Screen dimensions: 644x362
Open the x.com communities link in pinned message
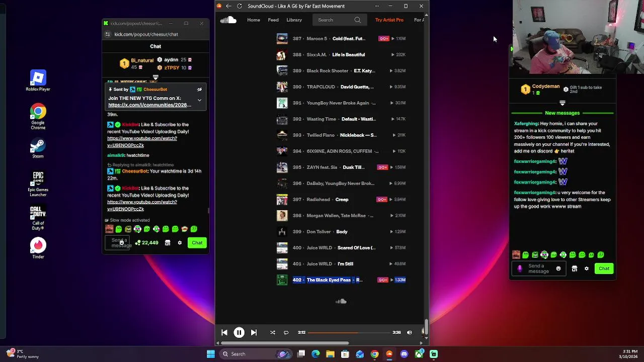(150, 105)
